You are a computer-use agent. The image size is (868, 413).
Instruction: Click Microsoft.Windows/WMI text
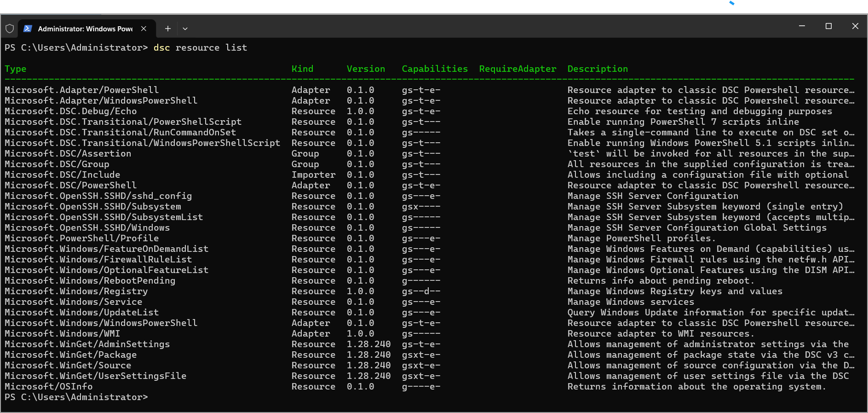(x=62, y=334)
